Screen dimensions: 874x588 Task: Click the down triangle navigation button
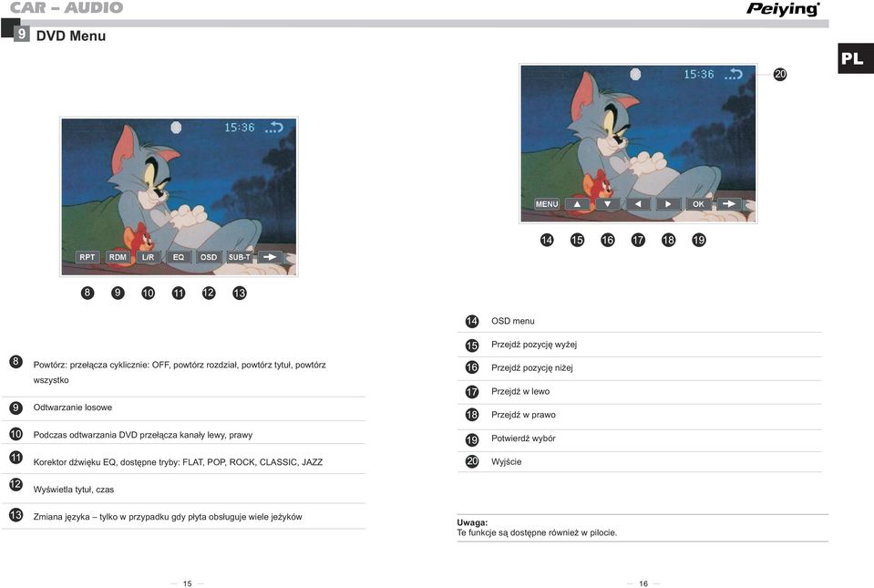(608, 204)
